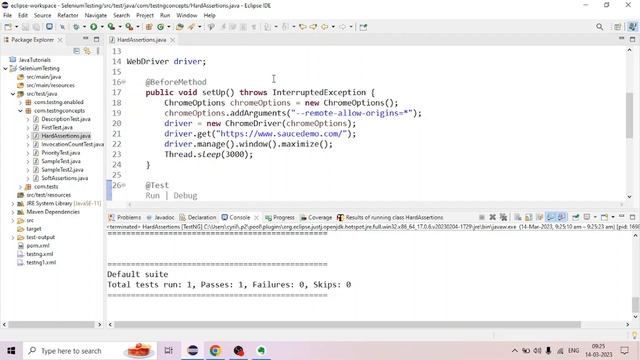Open Chrome from the Windows taskbar

point(216,351)
